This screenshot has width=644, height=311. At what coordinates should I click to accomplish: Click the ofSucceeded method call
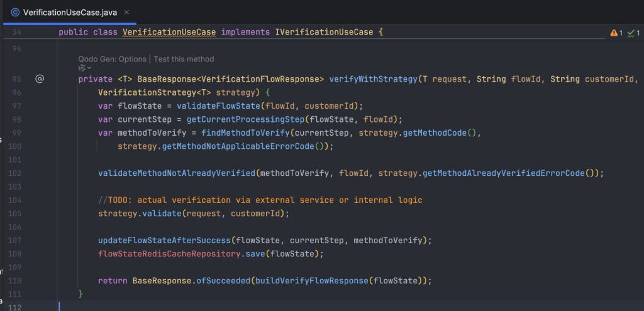click(223, 281)
